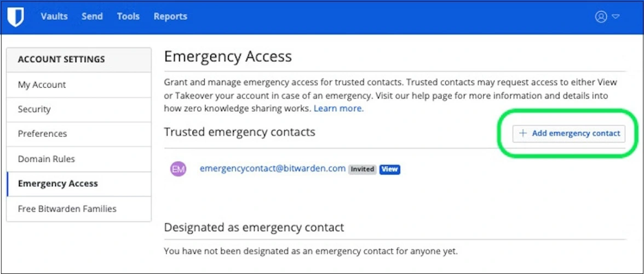Expand the account menu caret
Screen dimensions: 644x274
coord(616,16)
